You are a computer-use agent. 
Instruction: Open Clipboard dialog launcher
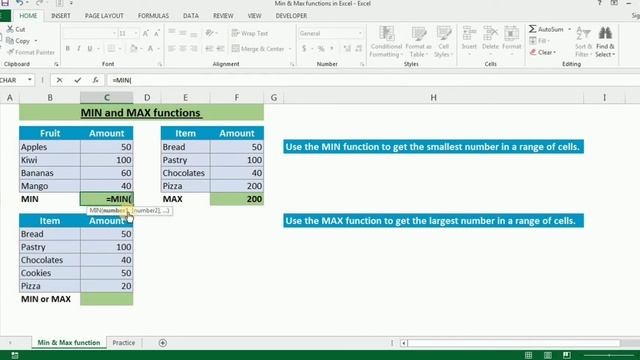coord(56,64)
